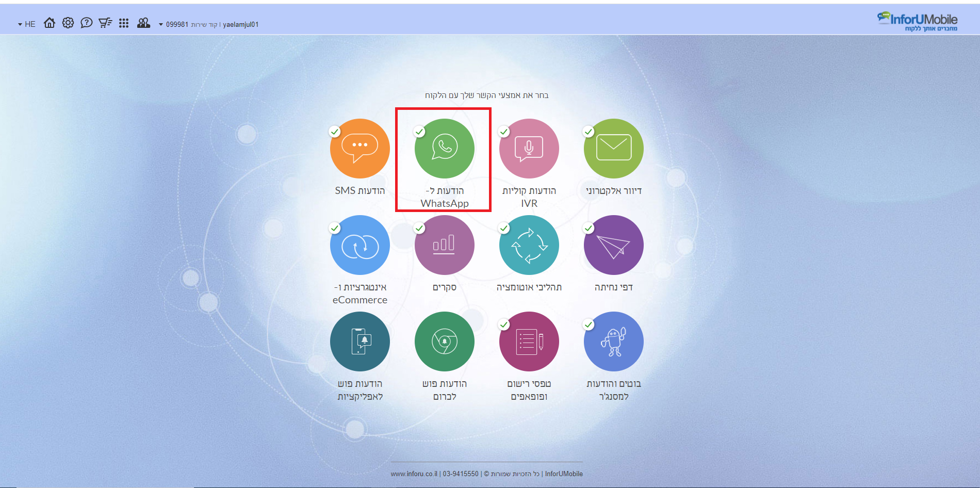Image resolution: width=980 pixels, height=488 pixels.
Task: Toggle the surveys checkmark badge
Action: (419, 228)
